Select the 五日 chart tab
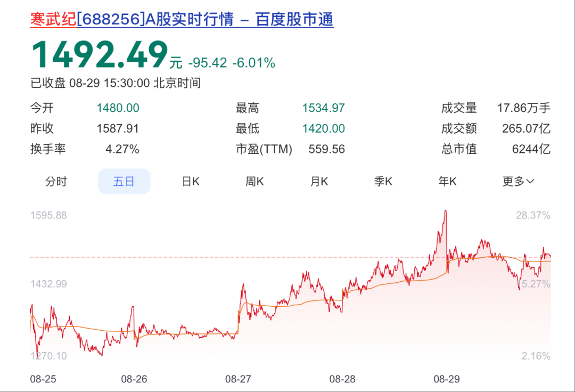Screen dimensions: 575x392 124,182
